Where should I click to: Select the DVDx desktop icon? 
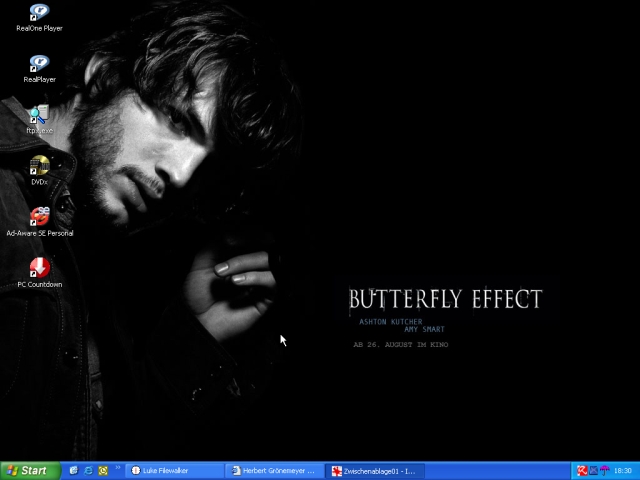[x=39, y=167]
